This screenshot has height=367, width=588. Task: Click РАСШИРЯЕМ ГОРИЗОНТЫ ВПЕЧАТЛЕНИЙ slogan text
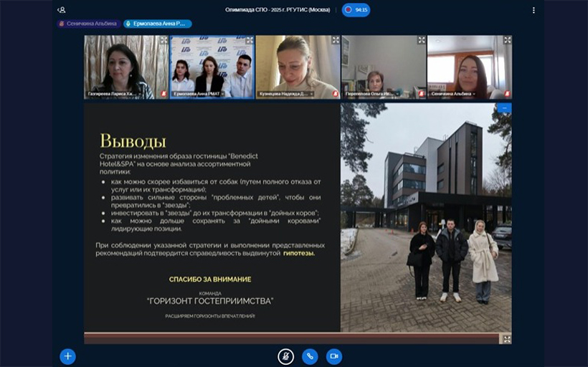[210, 316]
